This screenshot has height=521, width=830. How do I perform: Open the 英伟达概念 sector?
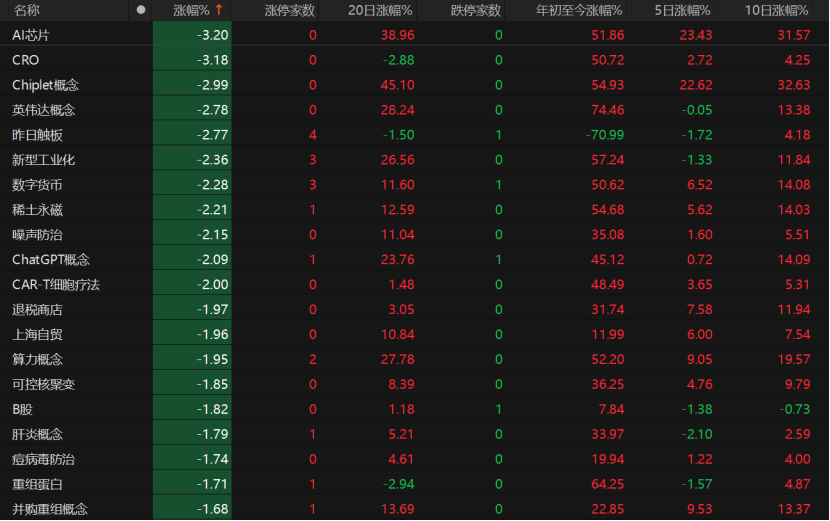tap(43, 110)
